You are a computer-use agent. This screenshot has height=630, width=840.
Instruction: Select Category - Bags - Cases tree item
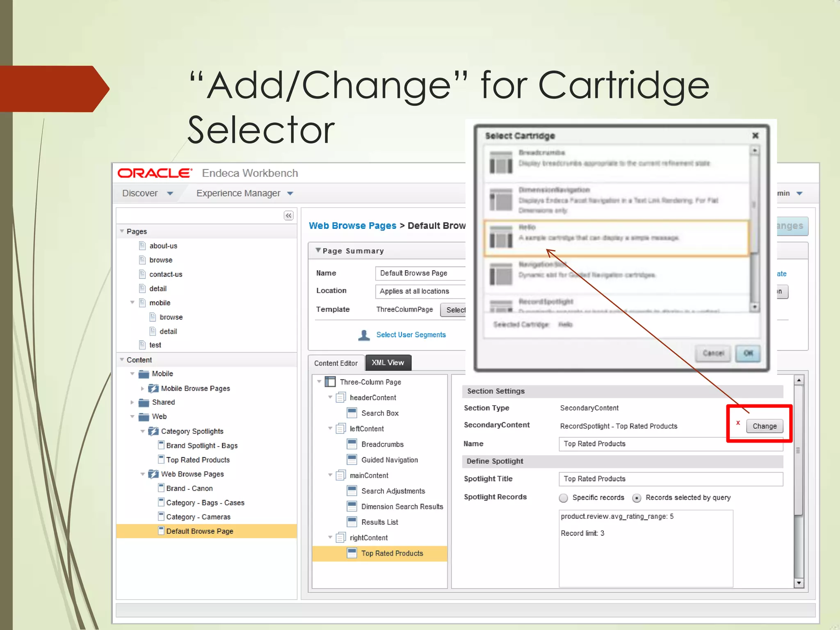pyautogui.click(x=205, y=502)
